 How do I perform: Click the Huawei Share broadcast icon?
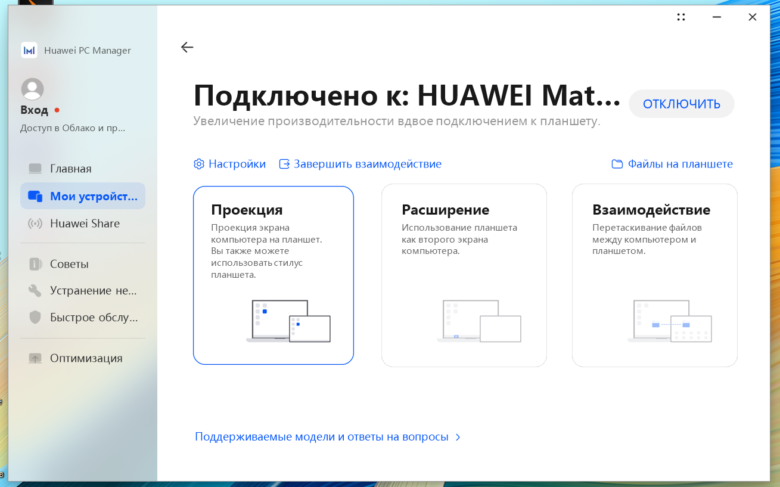click(x=35, y=223)
